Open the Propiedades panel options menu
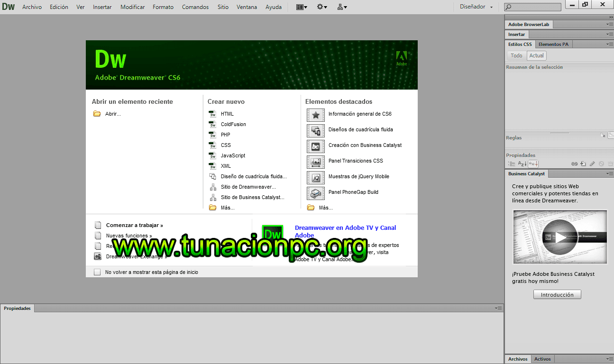The image size is (614, 364). (x=498, y=308)
